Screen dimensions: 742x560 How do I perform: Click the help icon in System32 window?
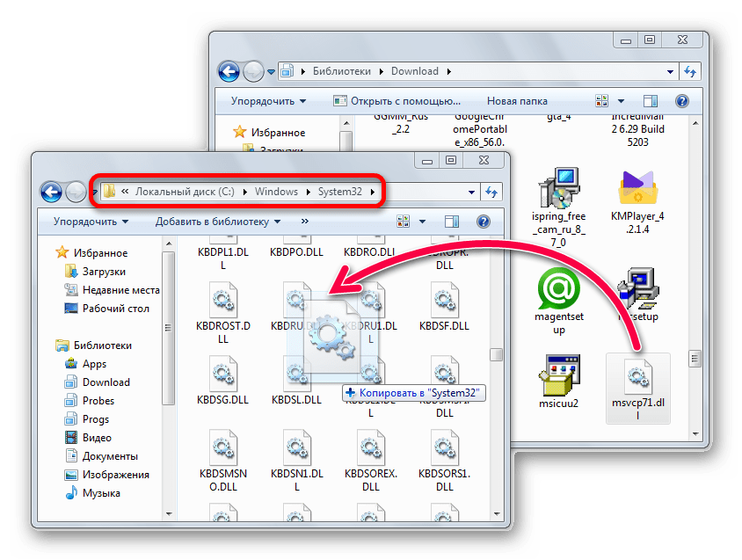click(483, 222)
